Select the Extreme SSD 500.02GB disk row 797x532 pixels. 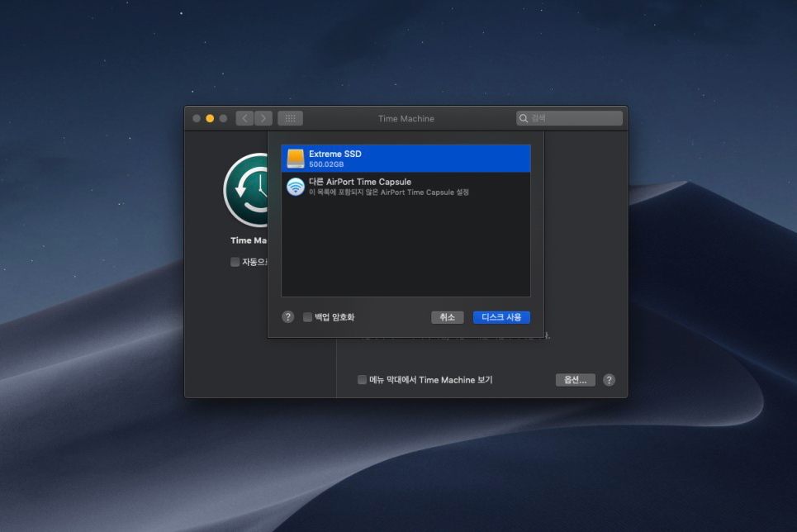click(x=406, y=159)
